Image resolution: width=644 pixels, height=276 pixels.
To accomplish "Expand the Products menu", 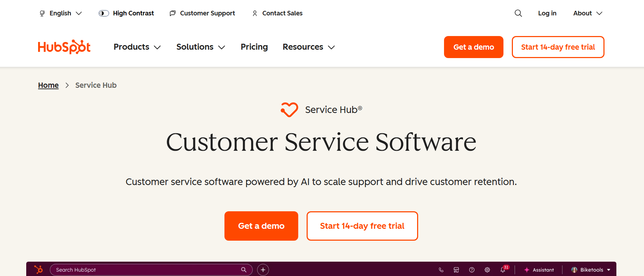I will point(137,47).
